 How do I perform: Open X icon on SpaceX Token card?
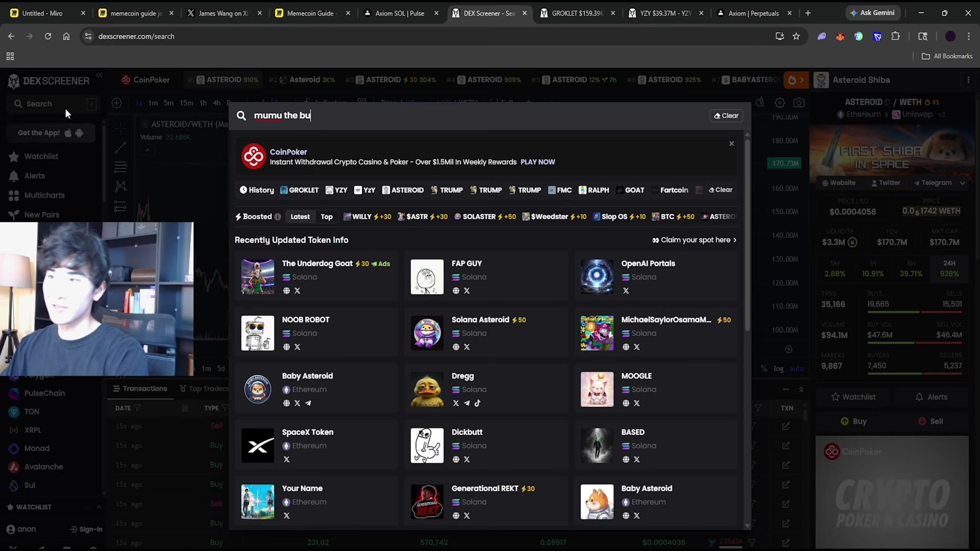[286, 459]
